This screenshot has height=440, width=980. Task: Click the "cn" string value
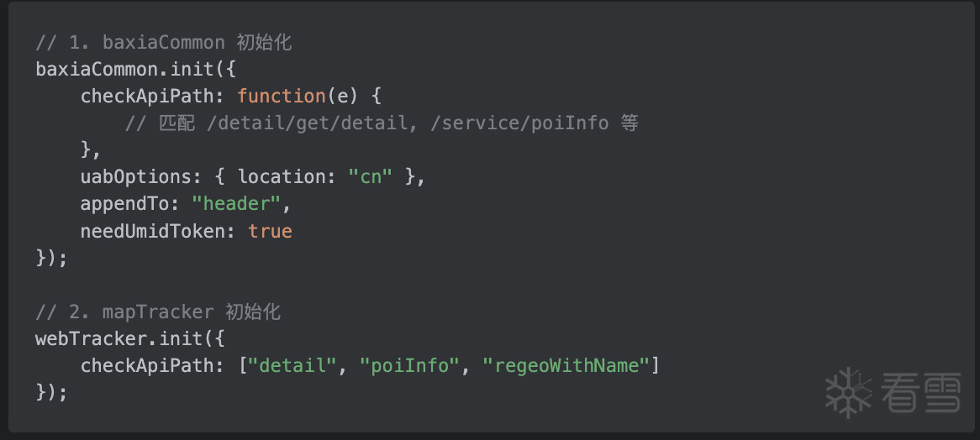pos(371,177)
